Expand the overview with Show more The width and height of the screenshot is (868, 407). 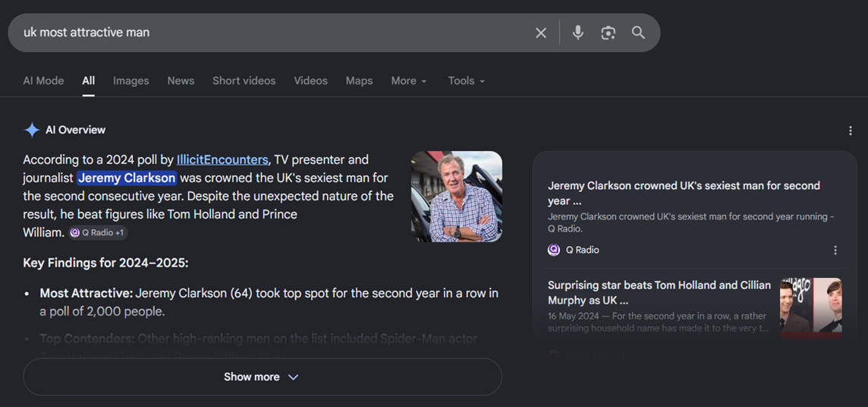coord(263,377)
